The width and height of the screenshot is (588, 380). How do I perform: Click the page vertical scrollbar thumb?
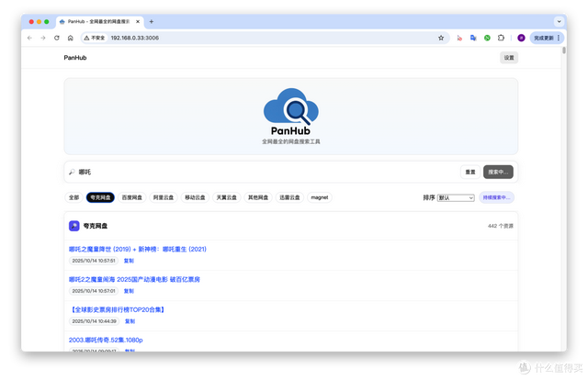pyautogui.click(x=564, y=50)
